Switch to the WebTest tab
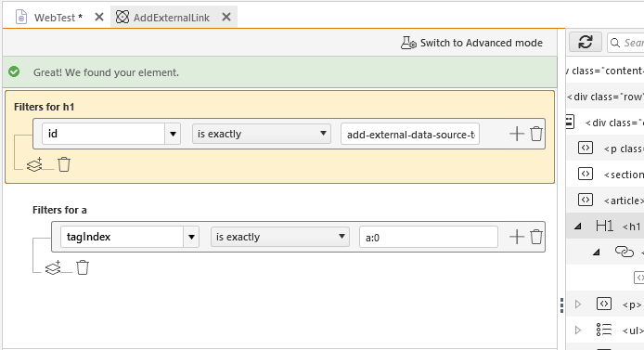The height and width of the screenshot is (350, 644). coord(48,18)
